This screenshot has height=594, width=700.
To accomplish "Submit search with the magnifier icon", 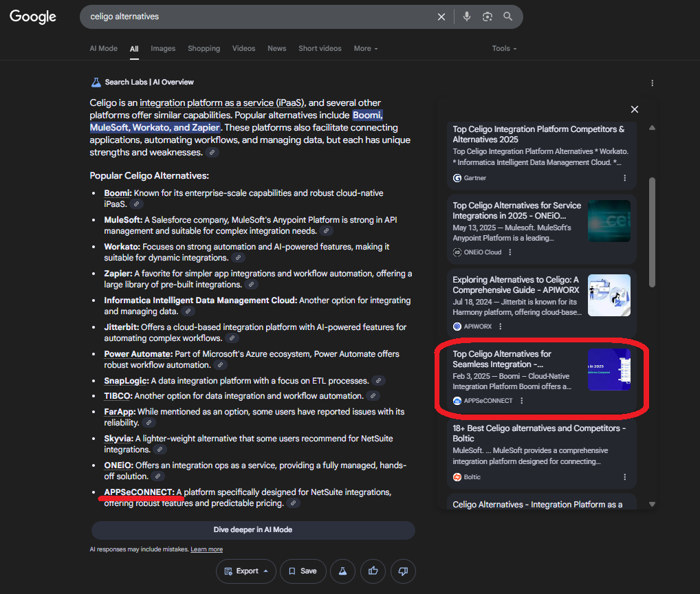I will (507, 16).
